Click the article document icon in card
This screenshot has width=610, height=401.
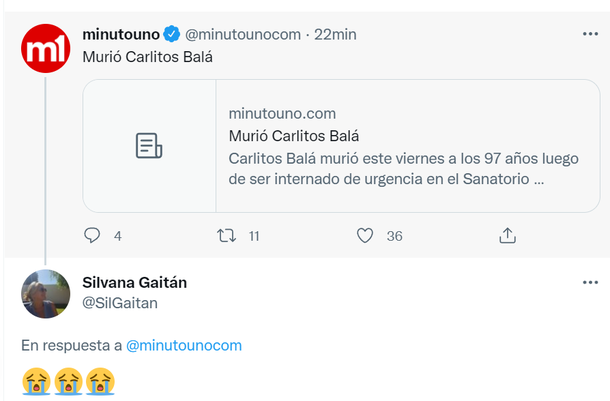tap(149, 146)
